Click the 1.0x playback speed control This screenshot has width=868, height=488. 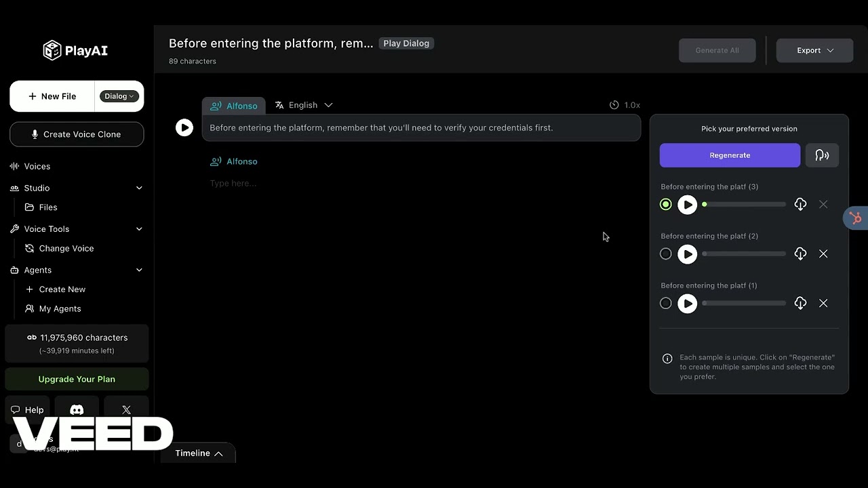pyautogui.click(x=625, y=105)
